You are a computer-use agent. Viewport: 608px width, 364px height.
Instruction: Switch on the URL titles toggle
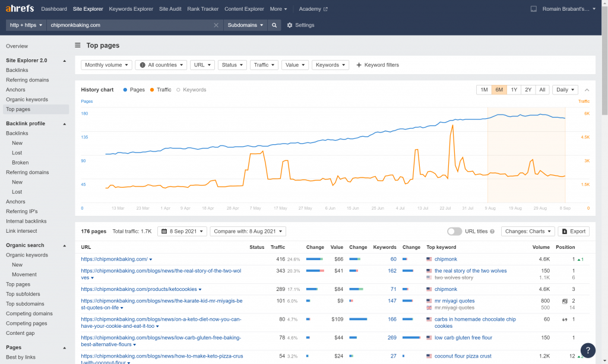click(x=454, y=232)
